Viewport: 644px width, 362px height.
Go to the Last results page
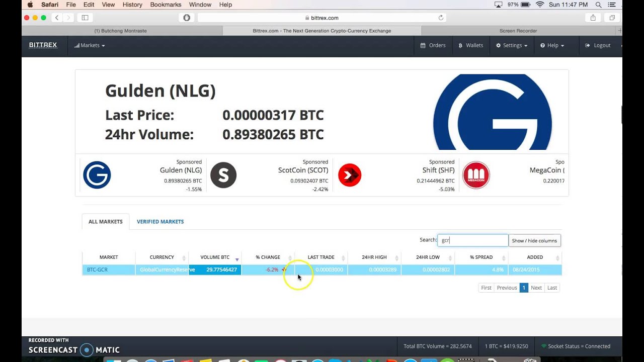552,288
